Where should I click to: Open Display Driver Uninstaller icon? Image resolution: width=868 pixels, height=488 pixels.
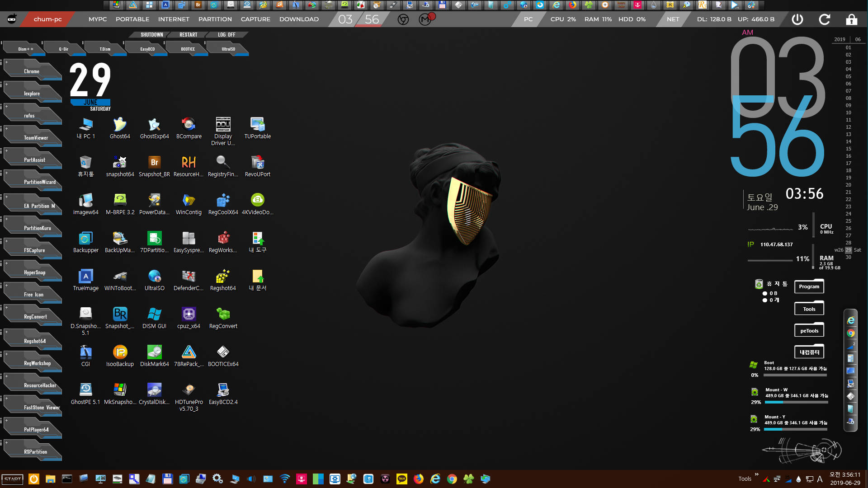tap(223, 131)
